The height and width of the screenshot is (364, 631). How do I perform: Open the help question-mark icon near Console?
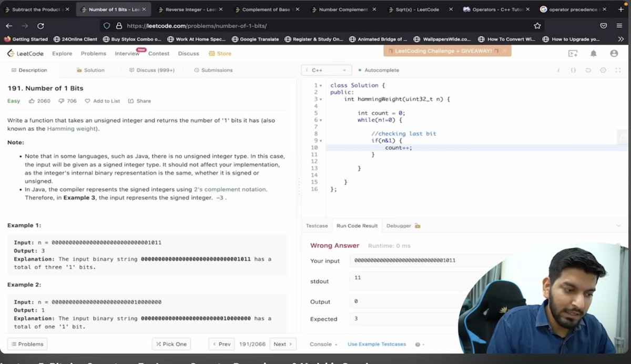[418, 345]
